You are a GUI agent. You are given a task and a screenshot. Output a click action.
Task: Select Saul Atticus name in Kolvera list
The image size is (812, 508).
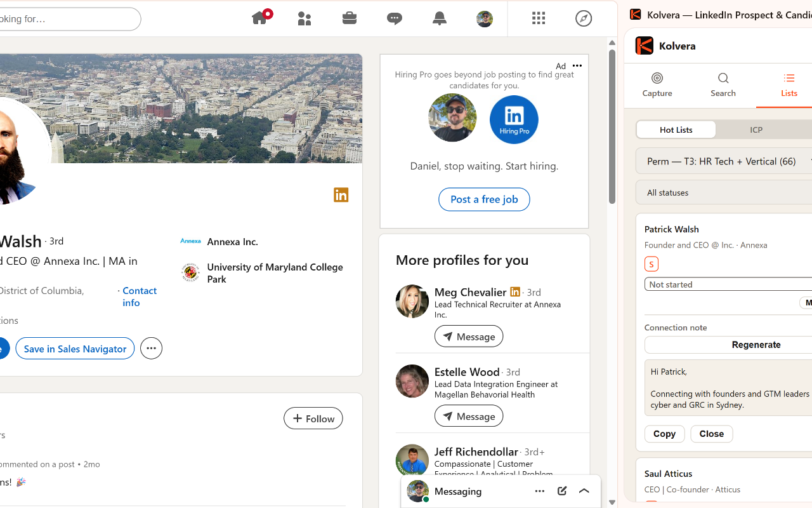click(668, 474)
